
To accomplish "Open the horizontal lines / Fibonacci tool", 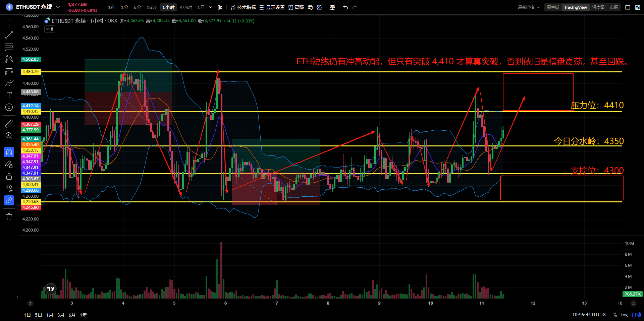I will (9, 47).
